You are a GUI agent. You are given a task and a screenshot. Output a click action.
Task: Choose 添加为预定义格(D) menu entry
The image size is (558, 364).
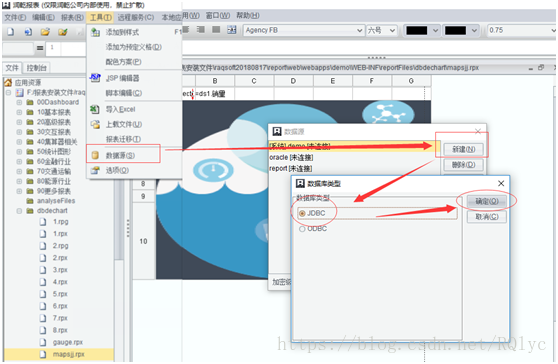tap(133, 47)
